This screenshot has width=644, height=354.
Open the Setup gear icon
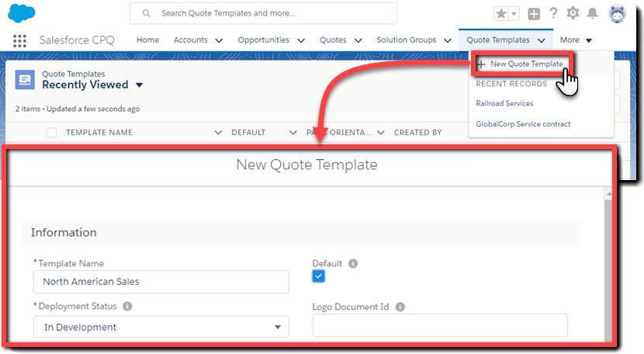click(573, 13)
